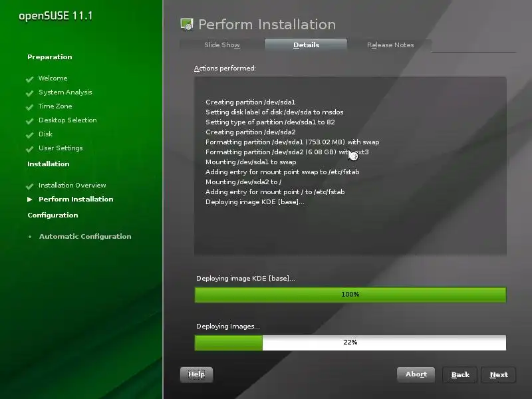Click the Preparation section heading
Image resolution: width=532 pixels, height=399 pixels.
49,57
